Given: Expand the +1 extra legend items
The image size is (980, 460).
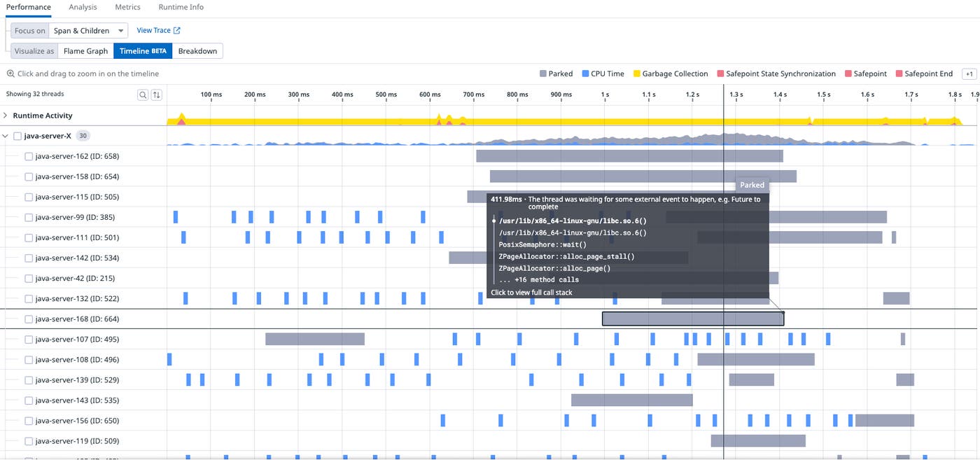Looking at the screenshot, I should tap(970, 74).
